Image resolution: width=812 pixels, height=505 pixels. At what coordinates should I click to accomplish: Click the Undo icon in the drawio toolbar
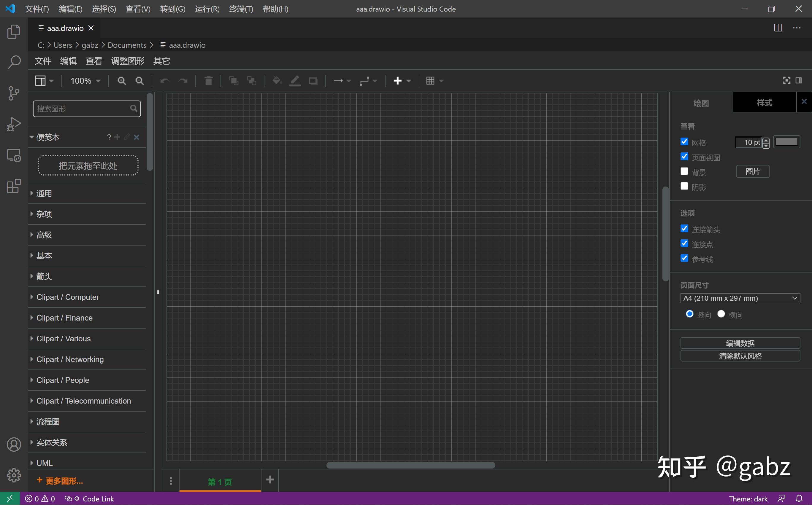click(x=164, y=80)
